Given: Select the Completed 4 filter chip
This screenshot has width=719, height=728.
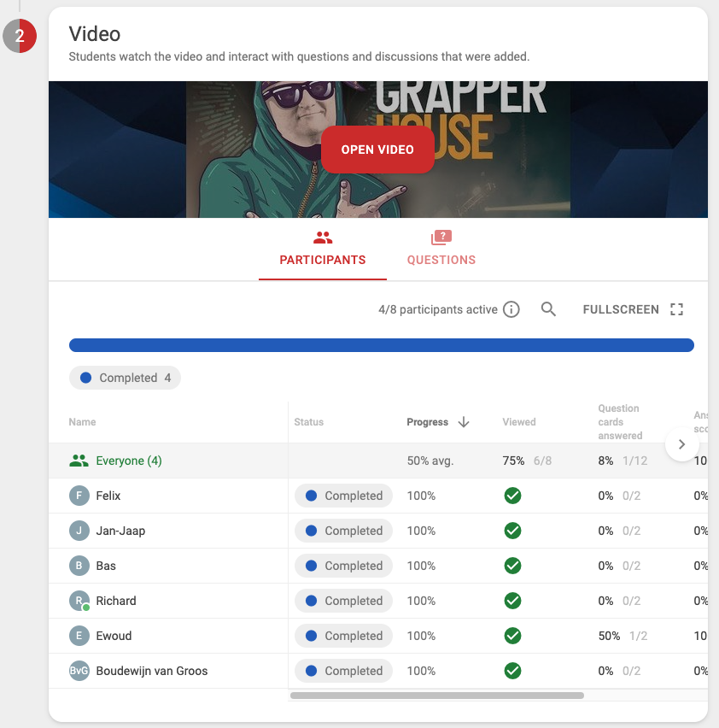Looking at the screenshot, I should point(125,378).
